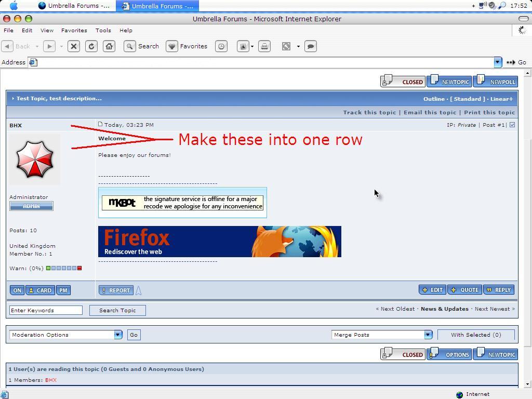Open the Tools menu
The width and height of the screenshot is (532, 399).
pyautogui.click(x=103, y=30)
